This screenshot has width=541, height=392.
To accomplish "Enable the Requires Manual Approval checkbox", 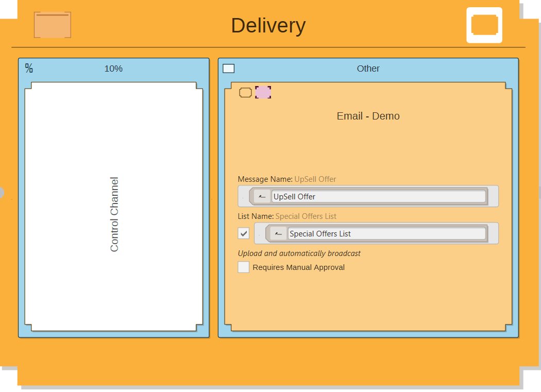I will pyautogui.click(x=244, y=267).
